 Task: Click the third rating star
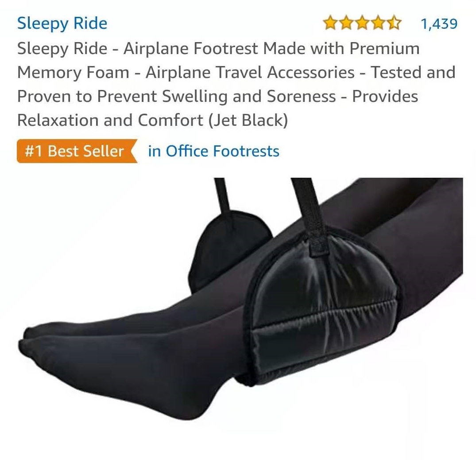coord(362,23)
